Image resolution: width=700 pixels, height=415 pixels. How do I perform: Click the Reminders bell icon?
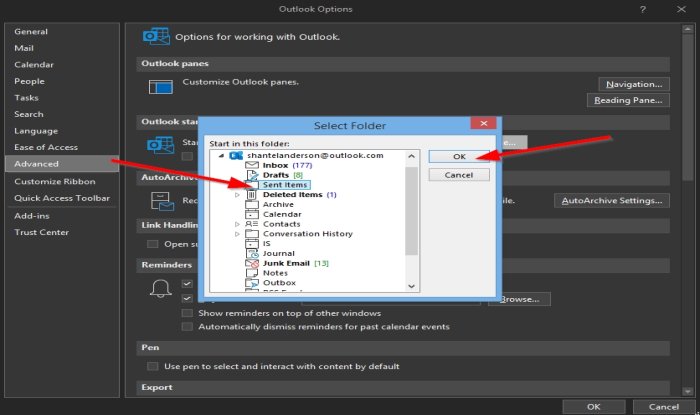[x=161, y=288]
